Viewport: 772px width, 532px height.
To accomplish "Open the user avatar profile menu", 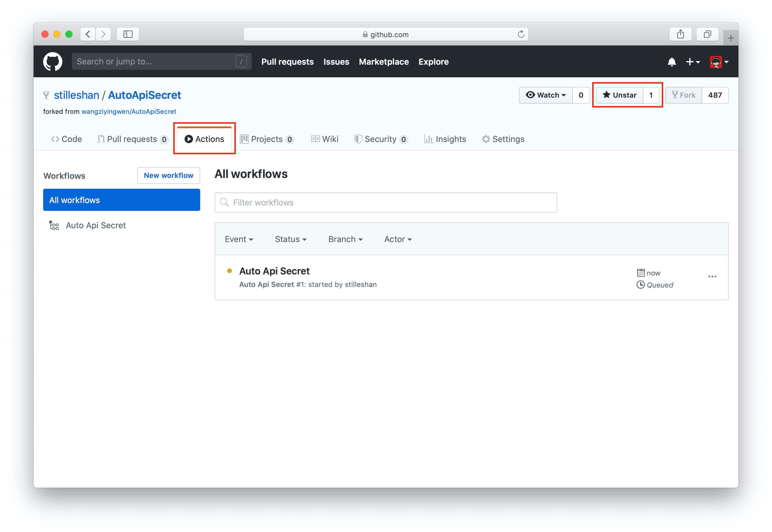I will click(x=719, y=62).
